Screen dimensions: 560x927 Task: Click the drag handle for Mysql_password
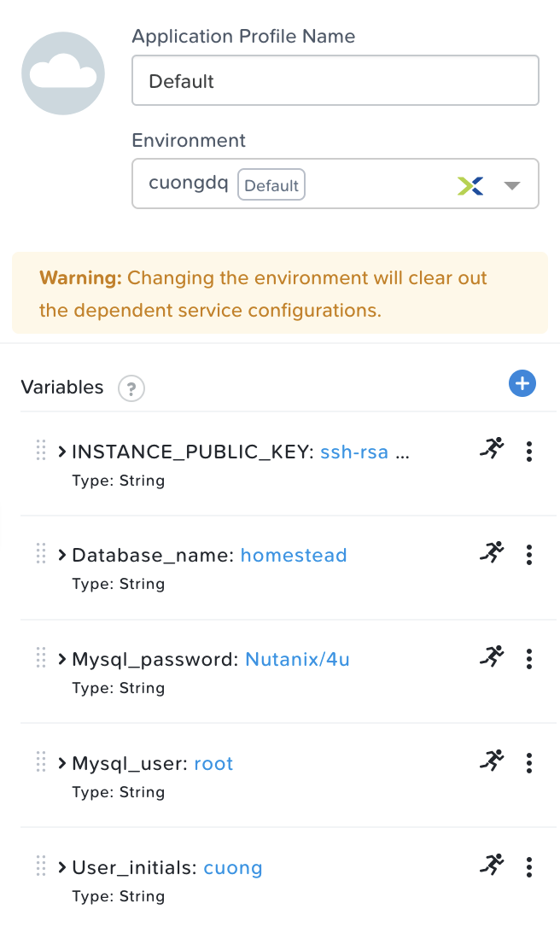41,658
